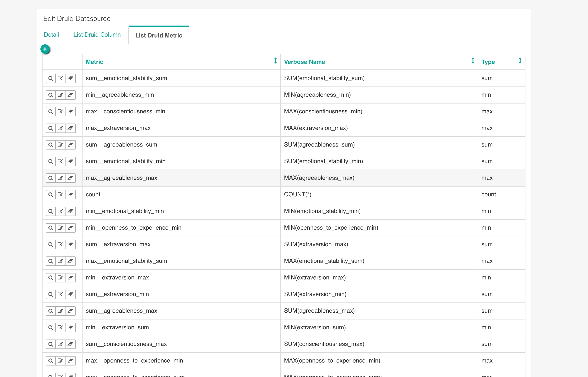Click the sum__emotional_stability_sum metric name
This screenshot has width=588, height=377.
[x=126, y=78]
